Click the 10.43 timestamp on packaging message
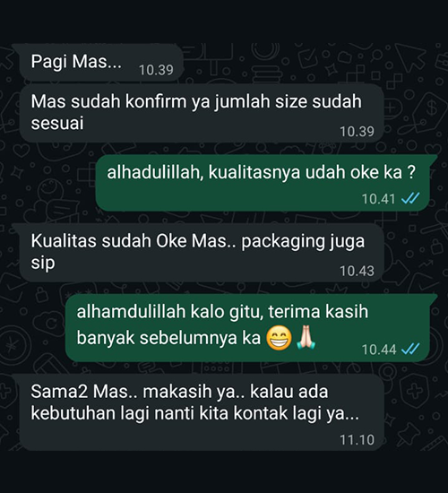Screen dimensions: 448x493 pos(357,271)
